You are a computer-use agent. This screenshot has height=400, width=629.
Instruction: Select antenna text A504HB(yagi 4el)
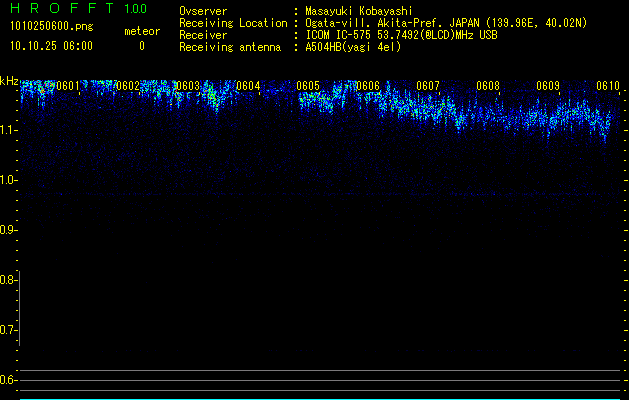[353, 47]
